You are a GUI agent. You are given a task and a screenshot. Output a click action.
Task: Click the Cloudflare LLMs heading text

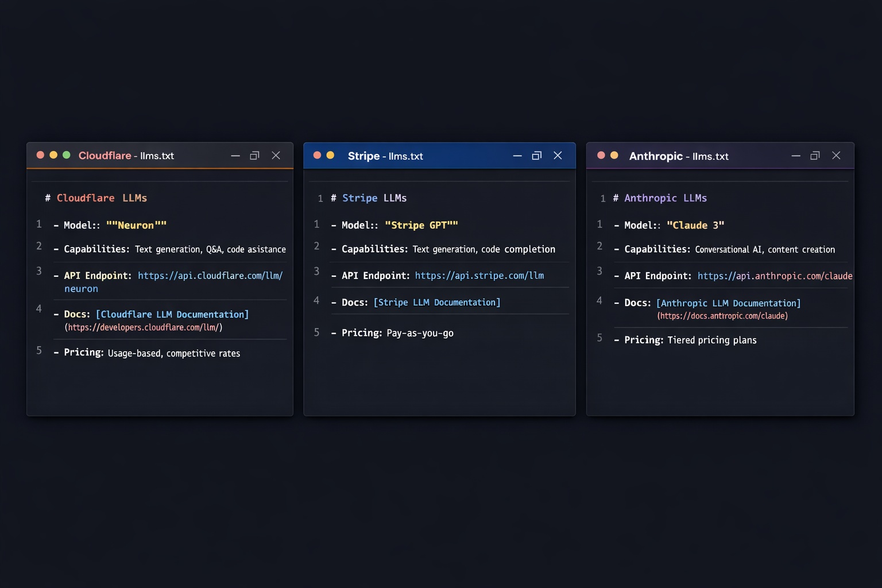(96, 198)
